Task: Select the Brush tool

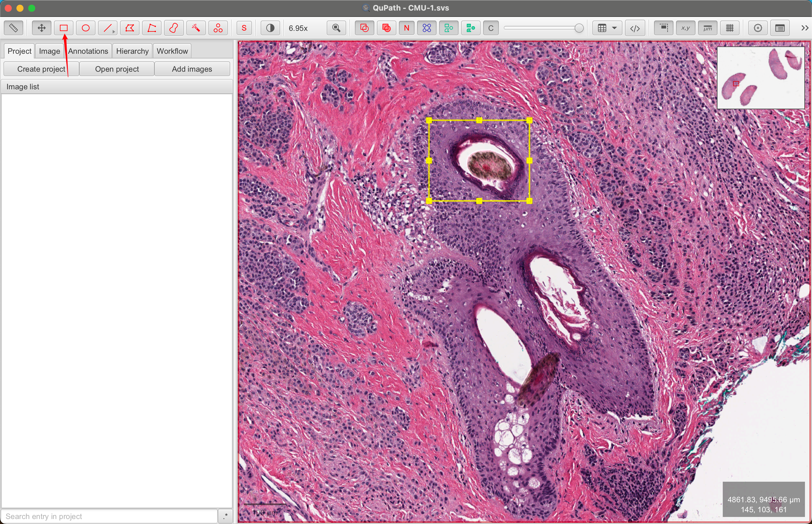Action: tap(174, 28)
